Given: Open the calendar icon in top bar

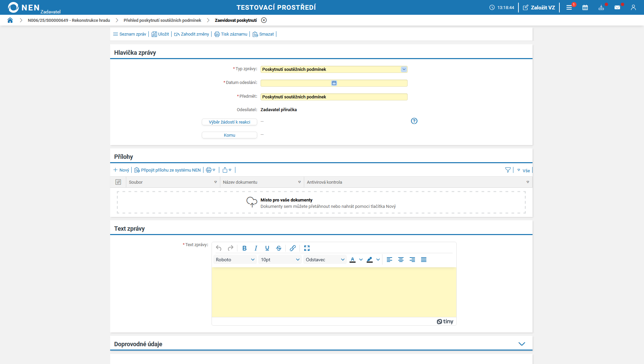Looking at the screenshot, I should coord(585,7).
